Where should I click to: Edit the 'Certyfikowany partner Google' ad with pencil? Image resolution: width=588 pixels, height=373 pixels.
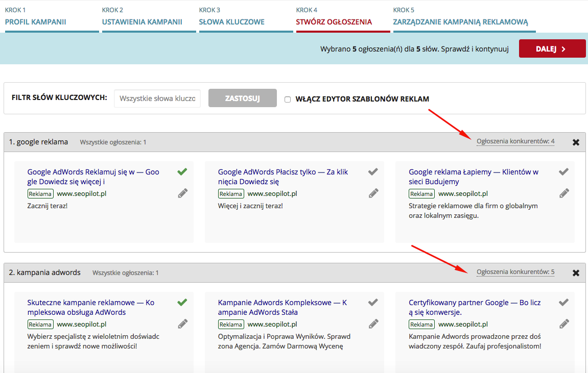click(564, 324)
